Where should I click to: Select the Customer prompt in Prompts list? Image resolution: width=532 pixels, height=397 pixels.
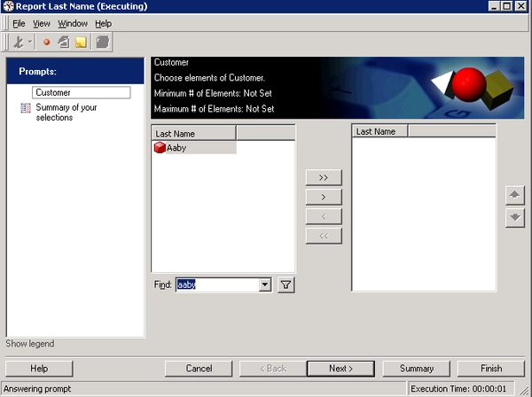pos(81,92)
